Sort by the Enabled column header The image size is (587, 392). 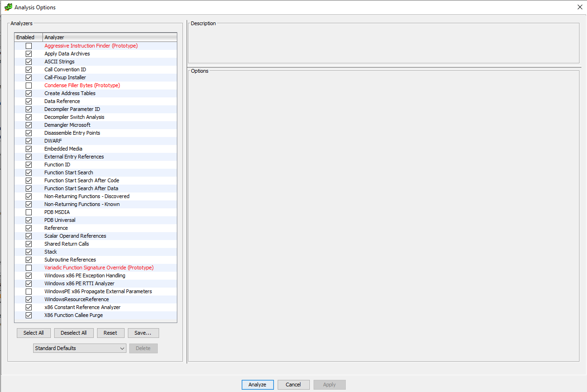(28, 37)
